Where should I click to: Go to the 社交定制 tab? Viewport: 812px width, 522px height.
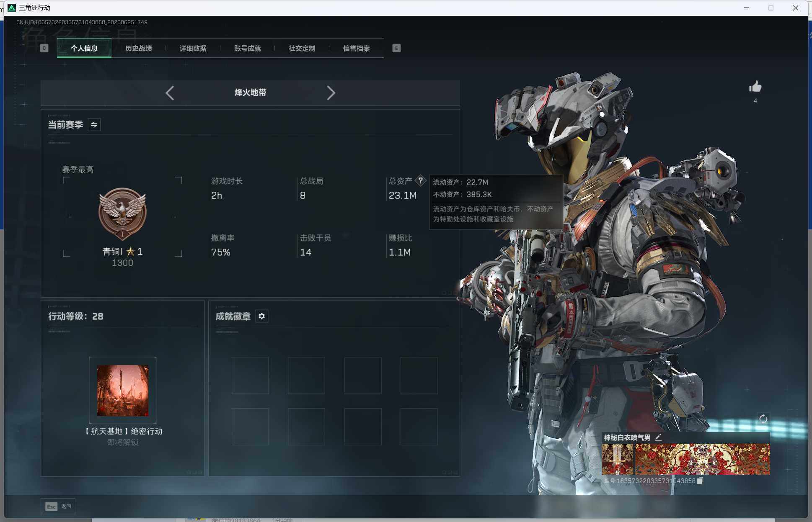pyautogui.click(x=302, y=49)
